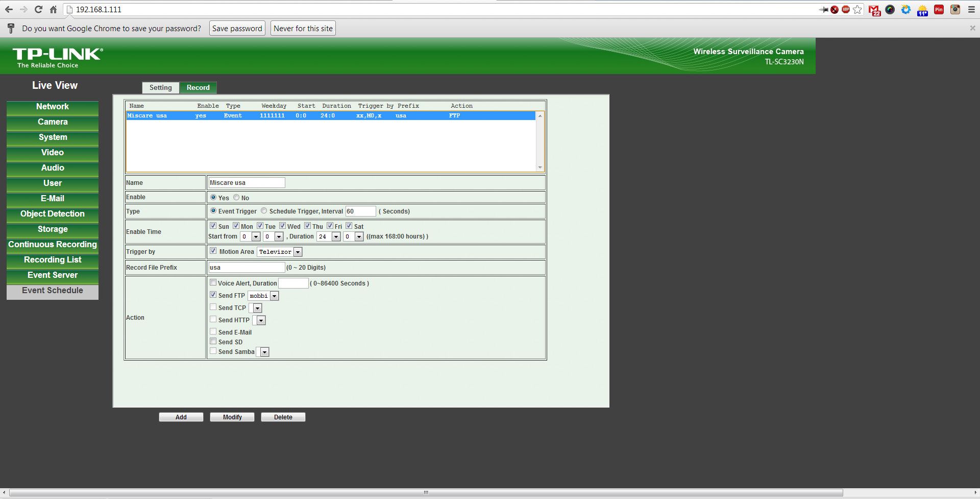Expand the Send FTP mobbi server dropdown
The height and width of the screenshot is (499, 980).
pyautogui.click(x=274, y=296)
